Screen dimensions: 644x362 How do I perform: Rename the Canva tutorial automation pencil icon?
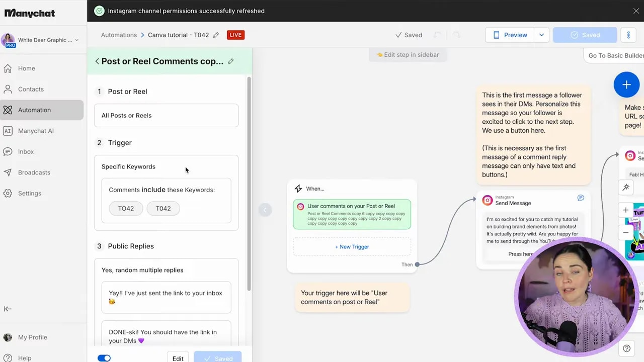point(216,35)
